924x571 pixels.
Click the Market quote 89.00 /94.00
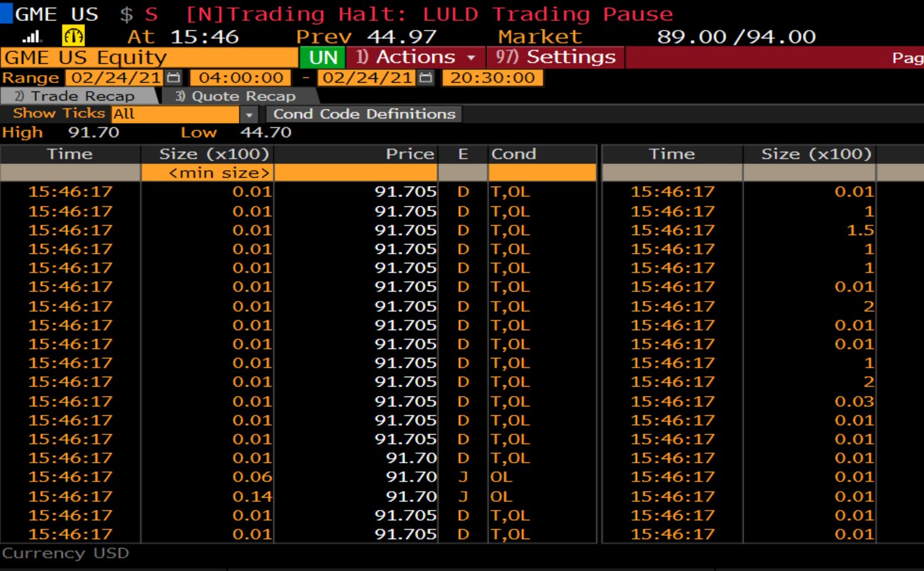(x=736, y=37)
